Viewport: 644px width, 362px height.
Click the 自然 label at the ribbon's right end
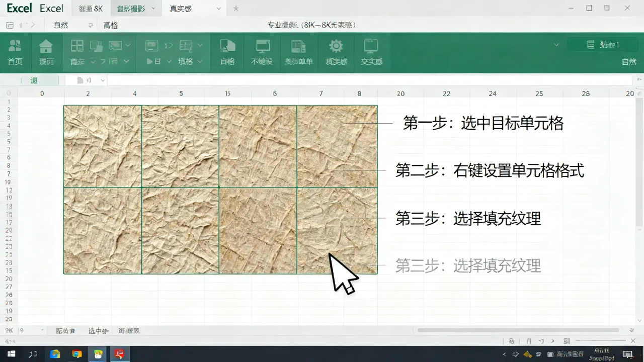[x=629, y=62]
